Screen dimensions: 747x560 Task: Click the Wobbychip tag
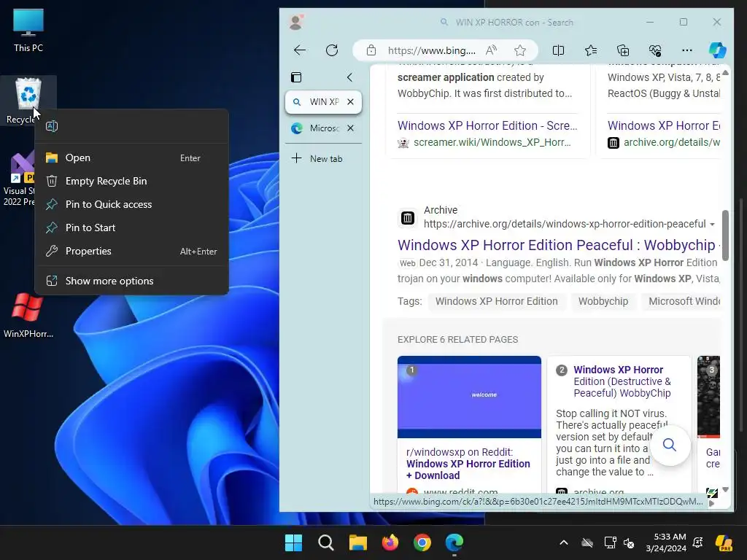603,301
